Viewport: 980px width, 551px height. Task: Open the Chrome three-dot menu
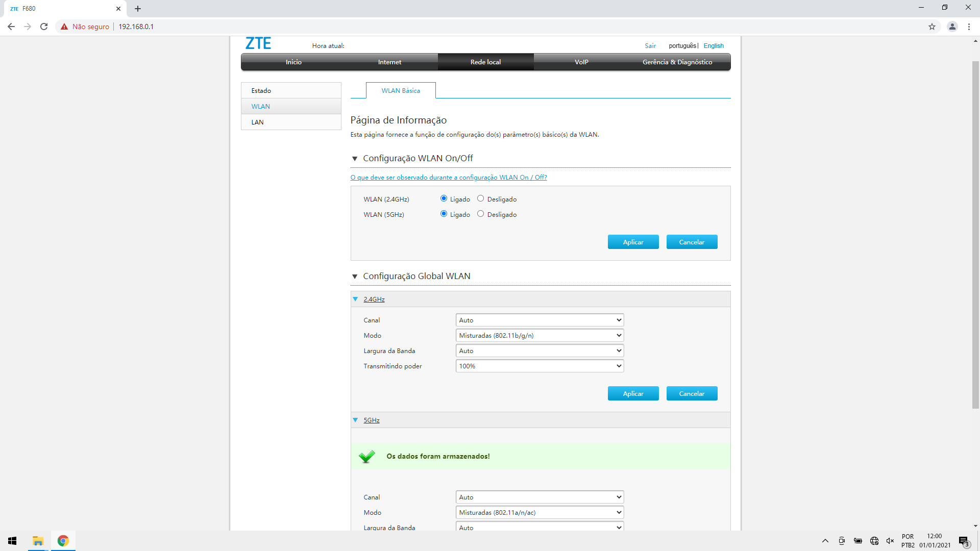(969, 27)
